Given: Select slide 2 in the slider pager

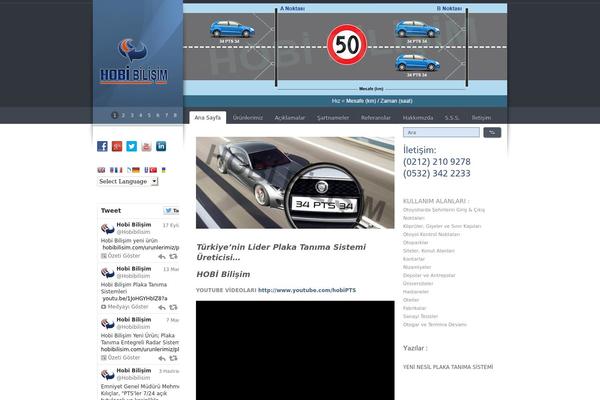Looking at the screenshot, I should (123, 115).
